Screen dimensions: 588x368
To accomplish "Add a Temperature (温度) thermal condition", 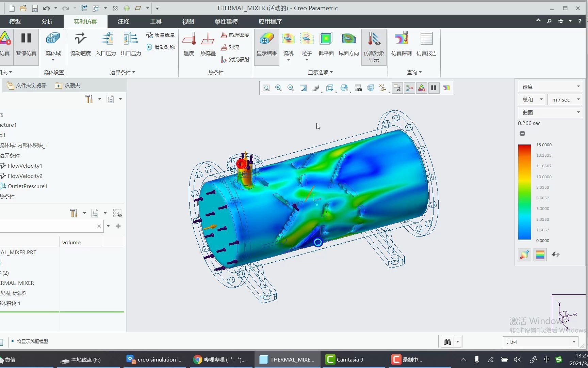I will 189,44.
